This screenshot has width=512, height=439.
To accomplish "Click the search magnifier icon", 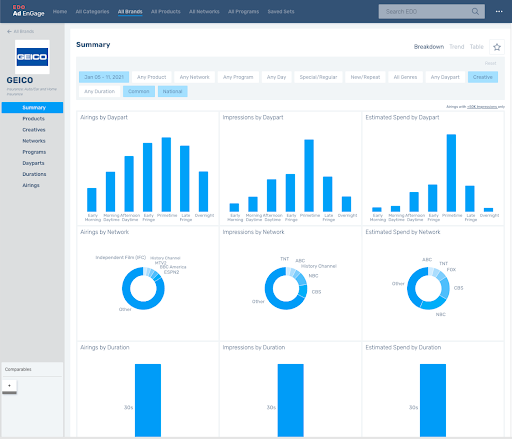I will [x=475, y=12].
